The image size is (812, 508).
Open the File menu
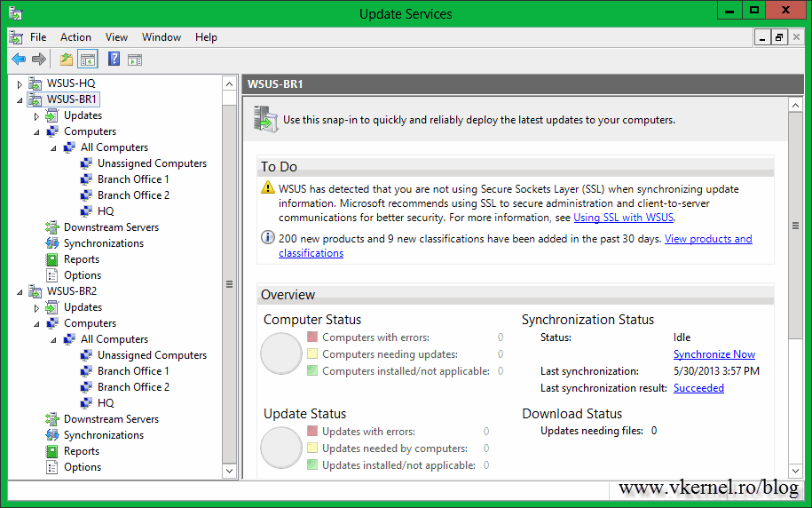pyautogui.click(x=38, y=37)
